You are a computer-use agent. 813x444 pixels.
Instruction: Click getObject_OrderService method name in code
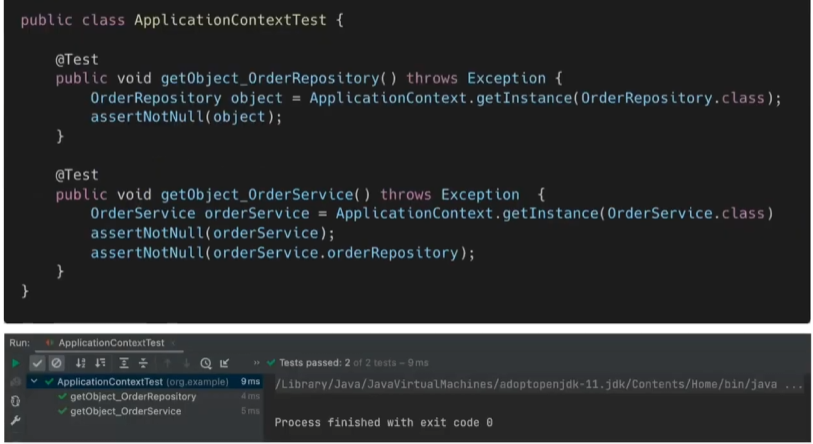pos(257,195)
